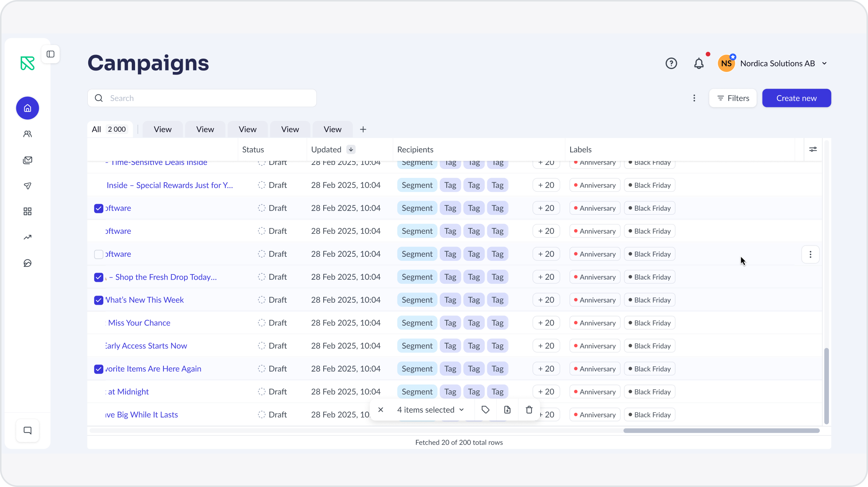Switch to the All 2 000 tab
The image size is (868, 487).
(x=110, y=129)
